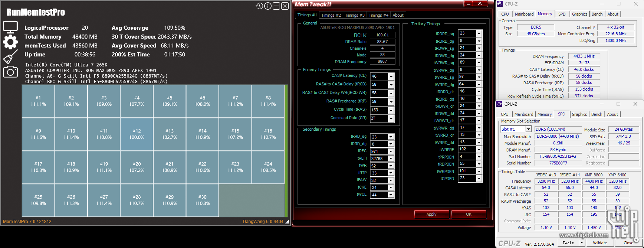Click the broom cleanup icon
This screenshot has height=248, width=644.
tap(10, 57)
